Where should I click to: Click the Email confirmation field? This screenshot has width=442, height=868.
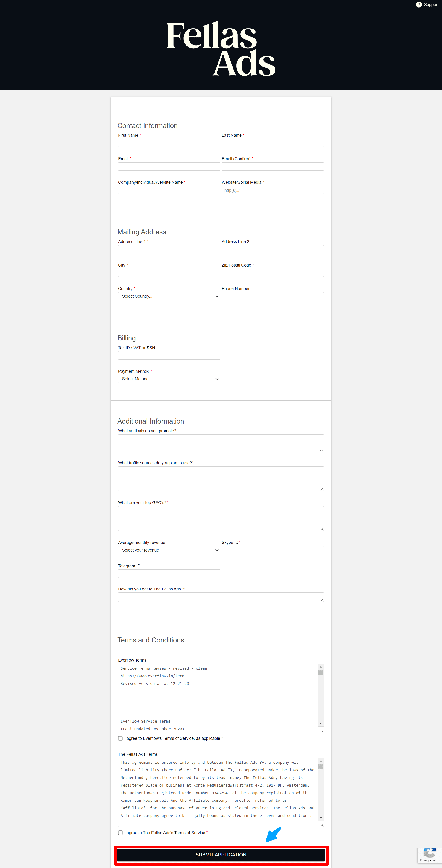272,166
